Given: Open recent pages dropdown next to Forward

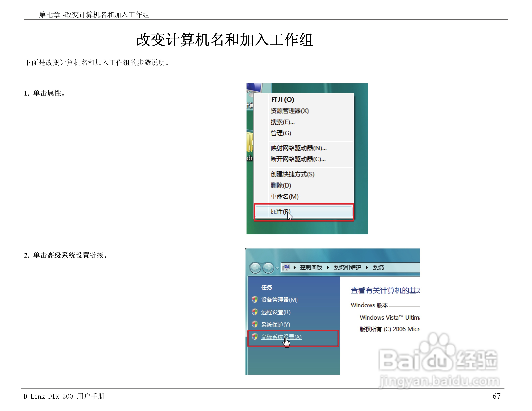Looking at the screenshot, I should pos(277,268).
